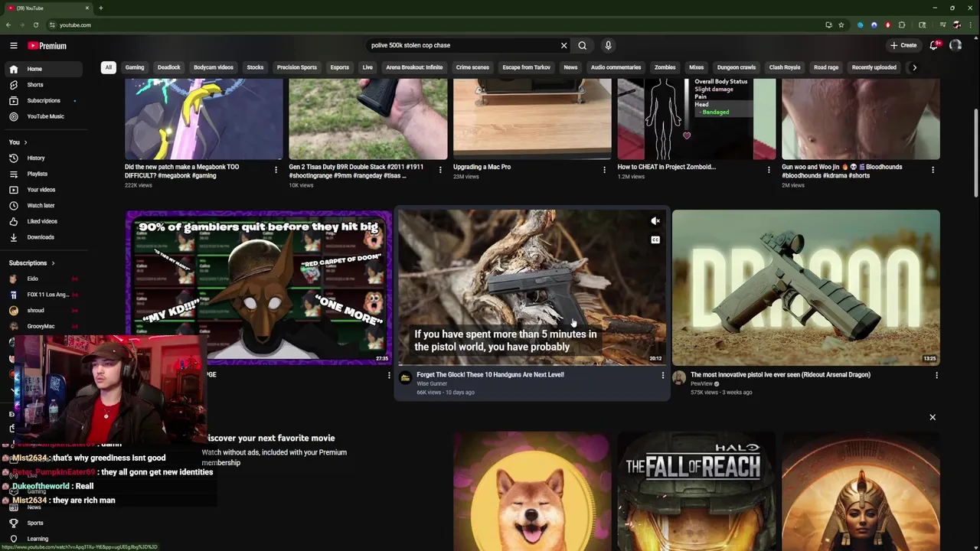The height and width of the screenshot is (551, 980).
Task: Open options for Project Zomboid short
Action: pyautogui.click(x=769, y=170)
